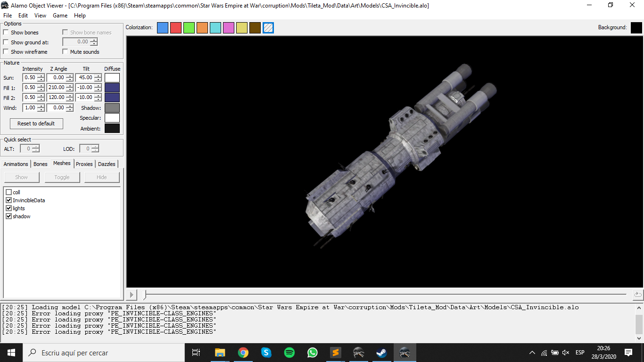644x362 pixels.
Task: Open Steam from the taskbar
Action: (x=381, y=353)
